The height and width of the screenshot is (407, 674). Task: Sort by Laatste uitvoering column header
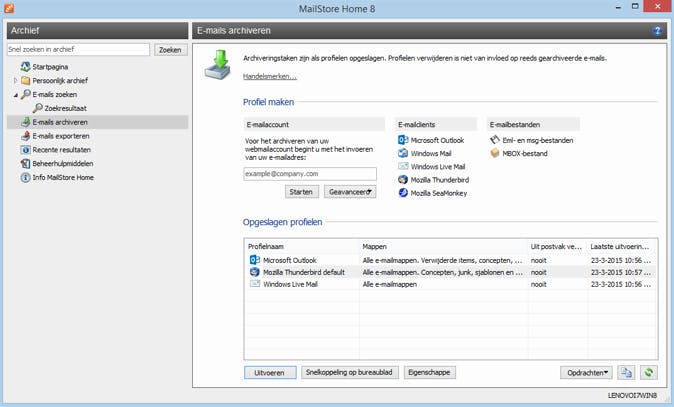622,246
